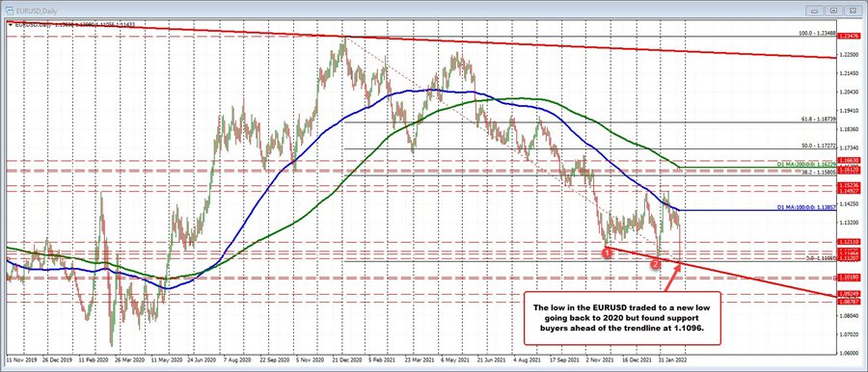Click 1.18360 on the price axis
868x372 pixels.
point(849,129)
